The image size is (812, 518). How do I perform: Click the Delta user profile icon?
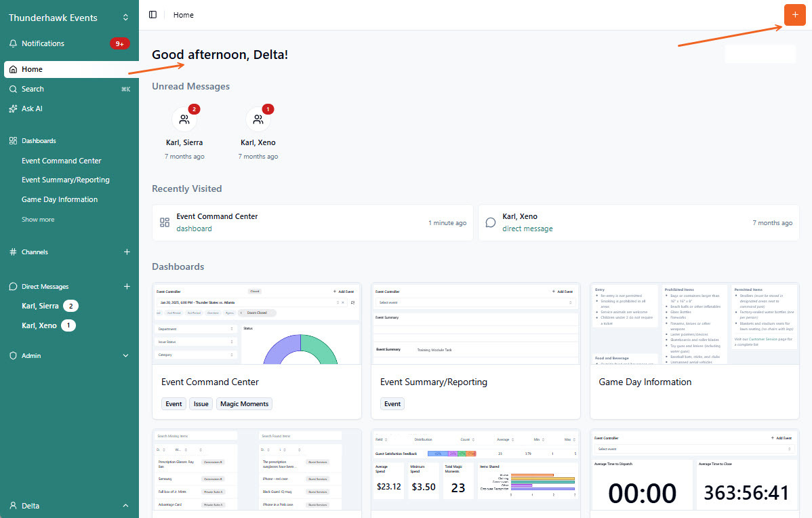13,506
